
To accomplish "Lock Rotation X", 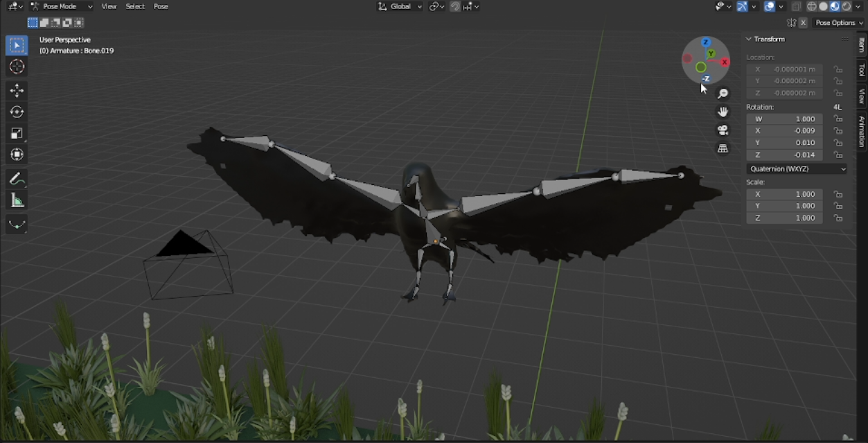I will 838,131.
